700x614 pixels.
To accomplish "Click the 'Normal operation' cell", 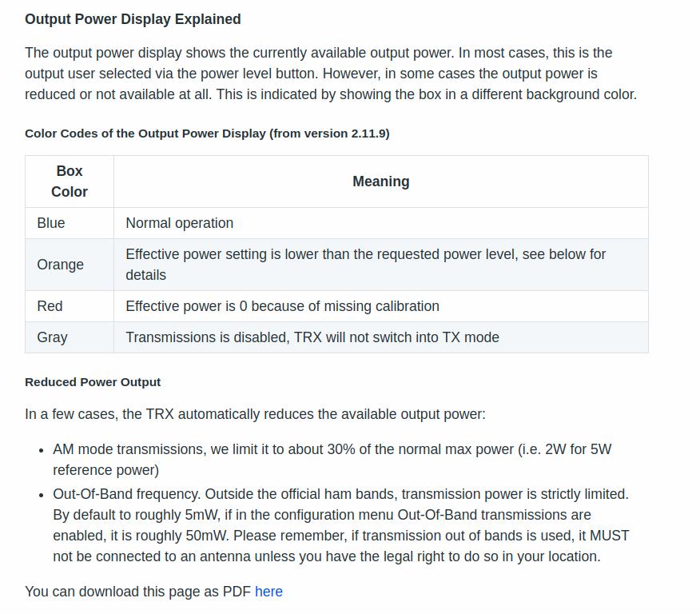I will click(x=180, y=223).
